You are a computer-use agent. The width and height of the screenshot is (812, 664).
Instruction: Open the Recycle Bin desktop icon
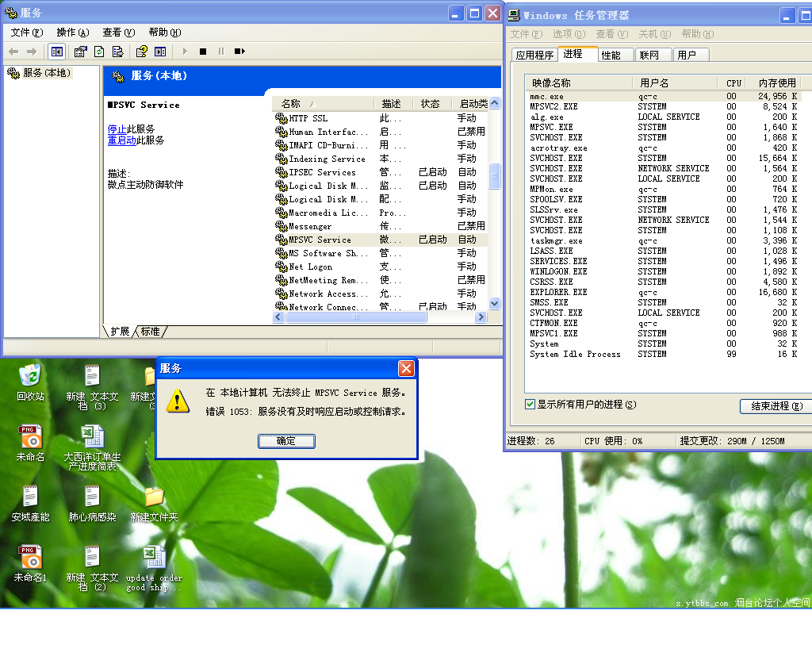pyautogui.click(x=30, y=382)
